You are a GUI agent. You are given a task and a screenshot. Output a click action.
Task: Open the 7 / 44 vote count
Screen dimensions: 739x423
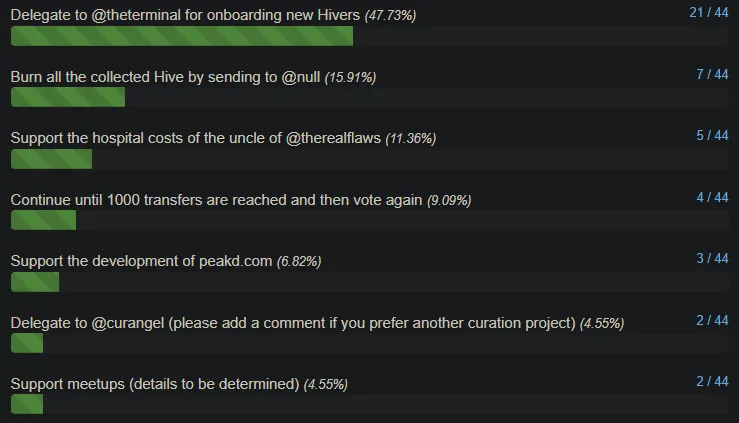pyautogui.click(x=712, y=74)
